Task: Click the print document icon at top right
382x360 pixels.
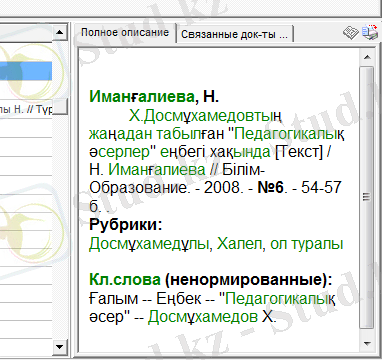Action: tap(370, 32)
